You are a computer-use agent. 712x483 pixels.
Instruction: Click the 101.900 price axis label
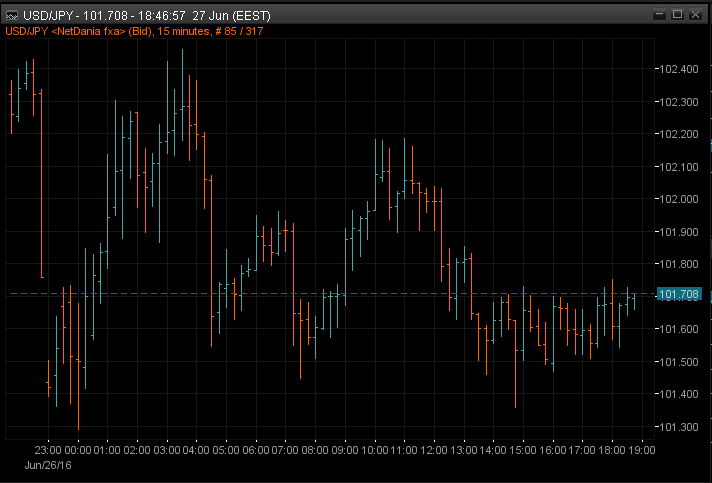(x=678, y=232)
